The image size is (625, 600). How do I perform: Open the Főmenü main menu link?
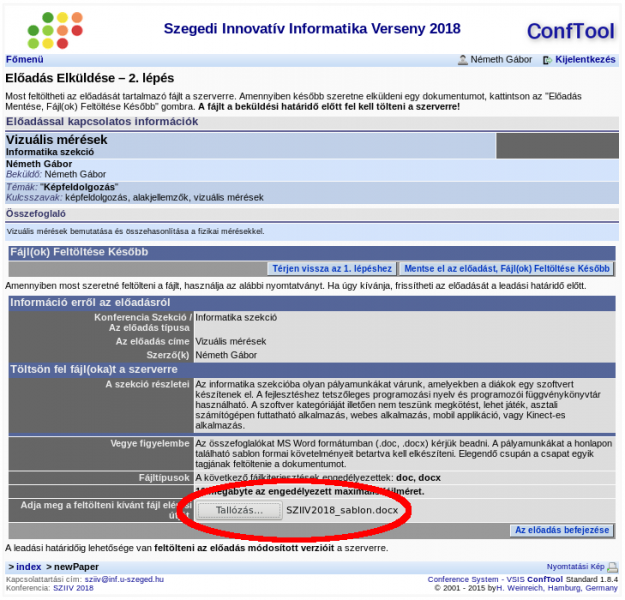(24, 60)
